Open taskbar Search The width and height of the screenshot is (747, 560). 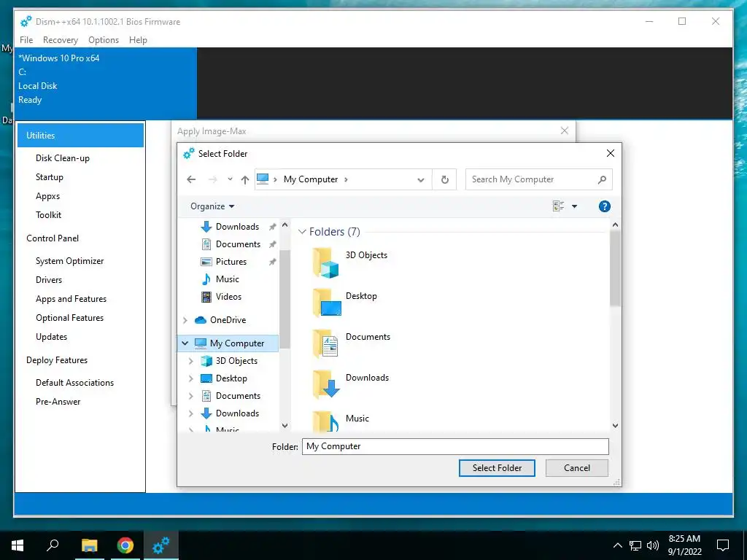(x=53, y=545)
